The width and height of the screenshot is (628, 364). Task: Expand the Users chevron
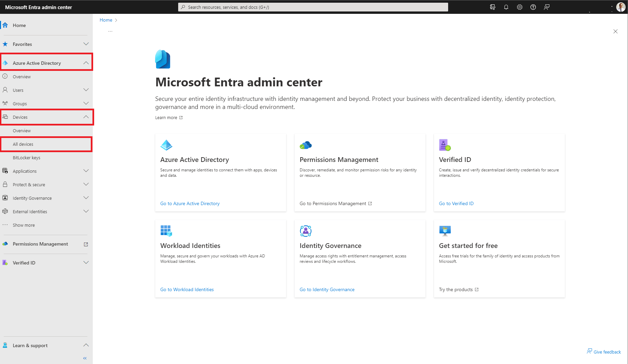pos(86,90)
